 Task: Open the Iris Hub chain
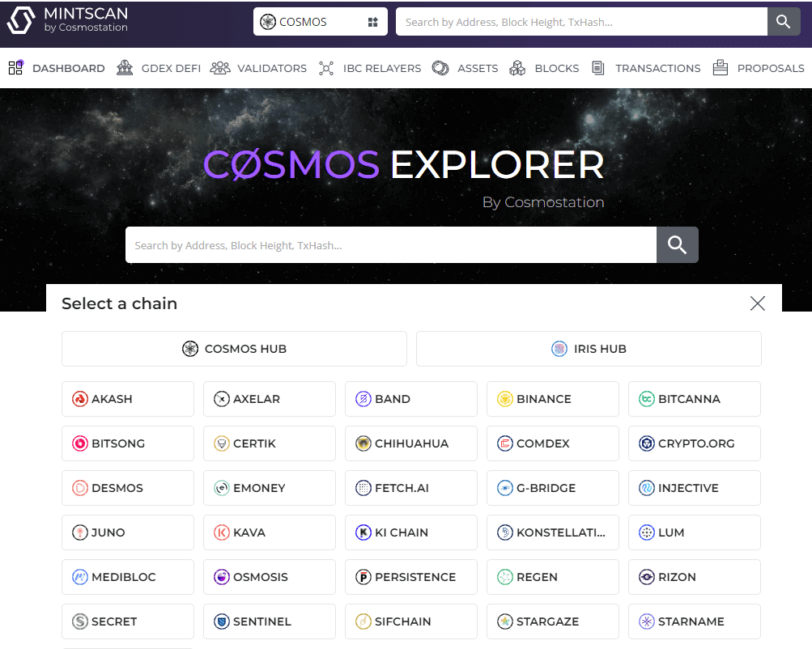point(588,349)
